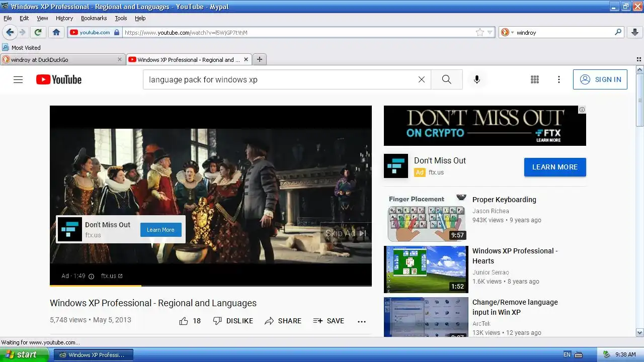The image size is (644, 362).
Task: Close the Windows XP Professional YouTube tab
Action: (246, 59)
